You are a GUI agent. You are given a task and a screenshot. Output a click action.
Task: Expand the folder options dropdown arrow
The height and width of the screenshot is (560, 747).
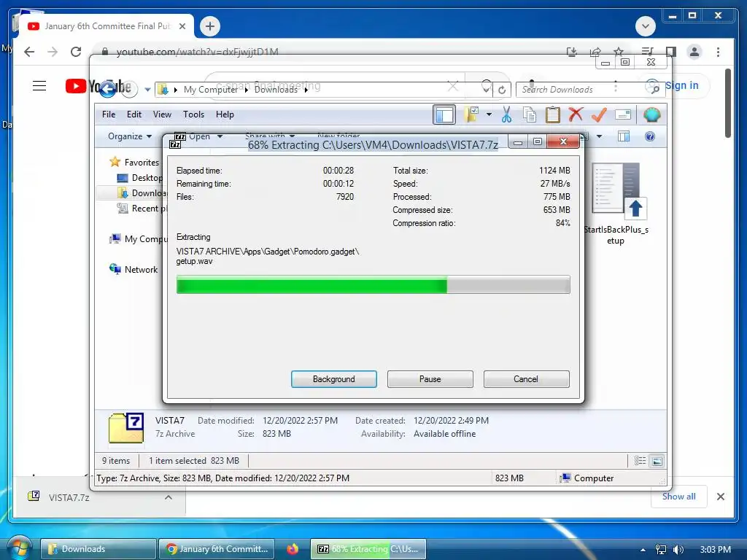(x=489, y=114)
